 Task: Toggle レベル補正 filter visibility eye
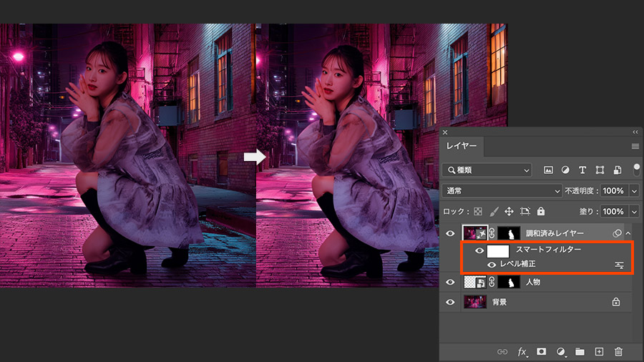492,265
